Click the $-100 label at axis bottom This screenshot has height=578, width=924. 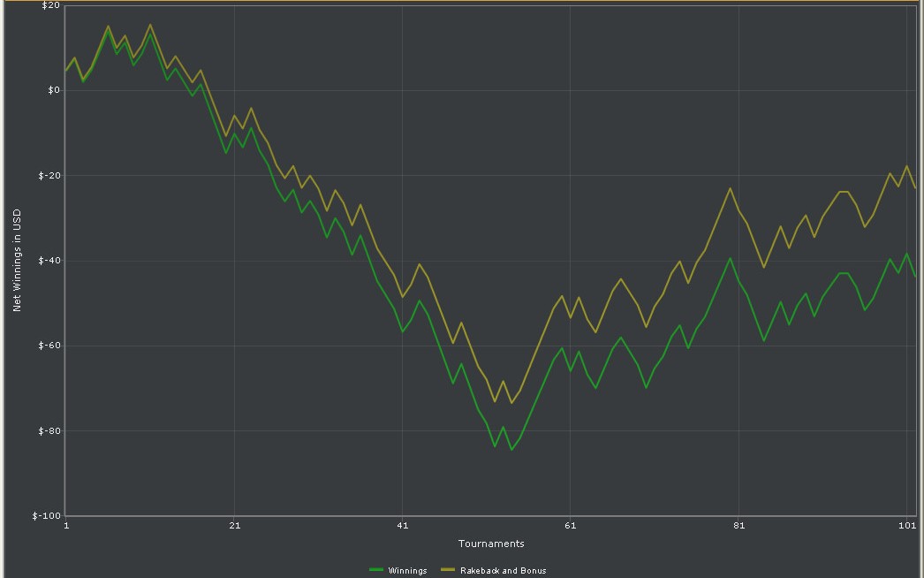(47, 515)
